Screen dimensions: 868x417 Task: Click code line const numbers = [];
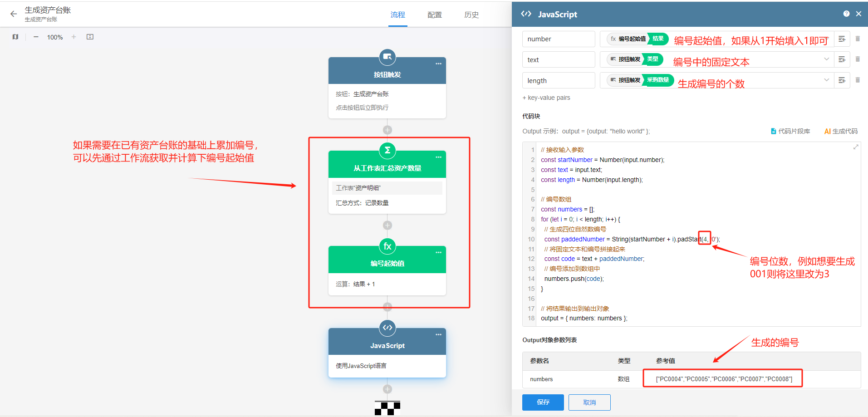tap(568, 209)
